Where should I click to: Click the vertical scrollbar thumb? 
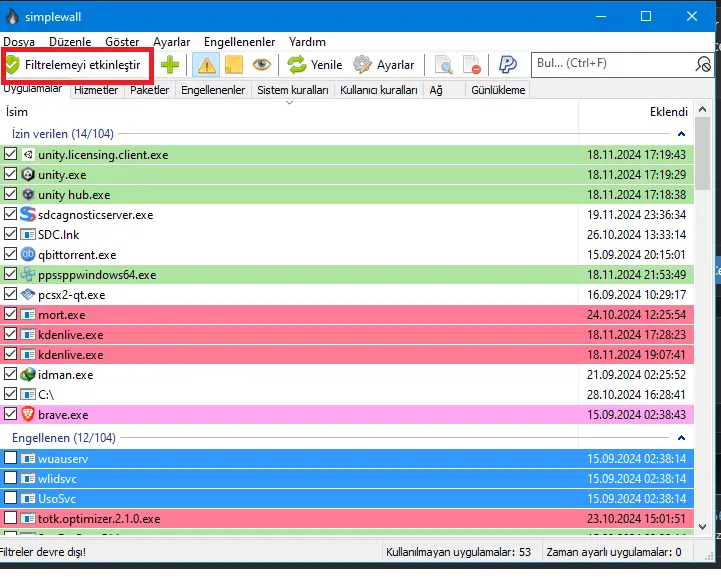pyautogui.click(x=702, y=154)
